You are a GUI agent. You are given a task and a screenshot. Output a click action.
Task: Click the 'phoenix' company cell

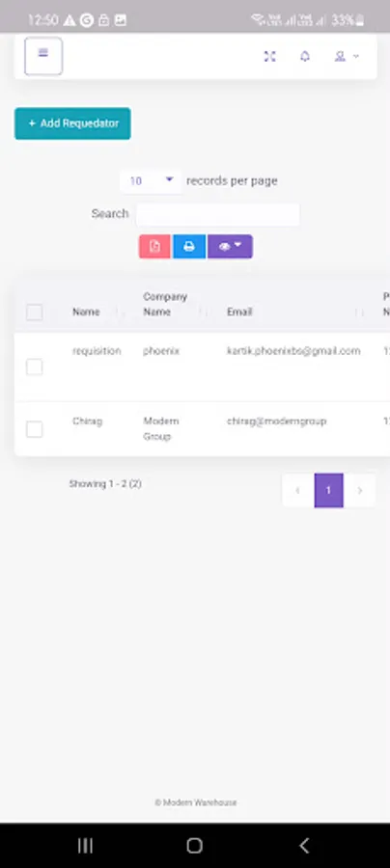(161, 351)
